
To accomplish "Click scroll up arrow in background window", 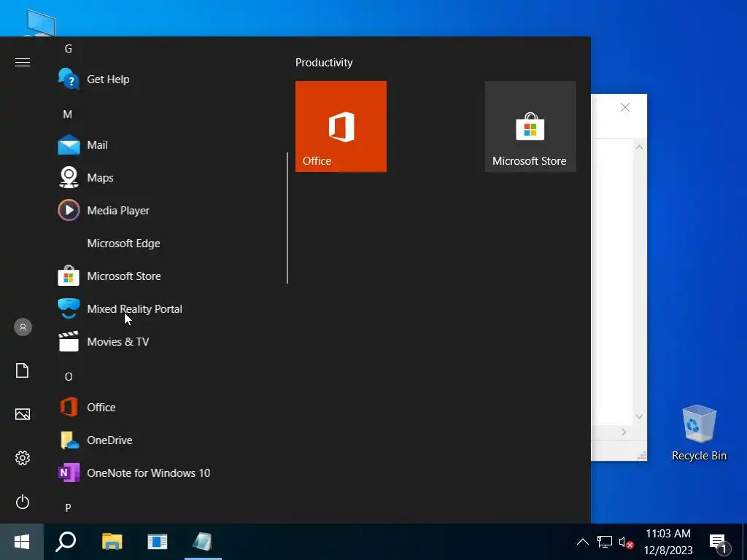I will 639,147.
